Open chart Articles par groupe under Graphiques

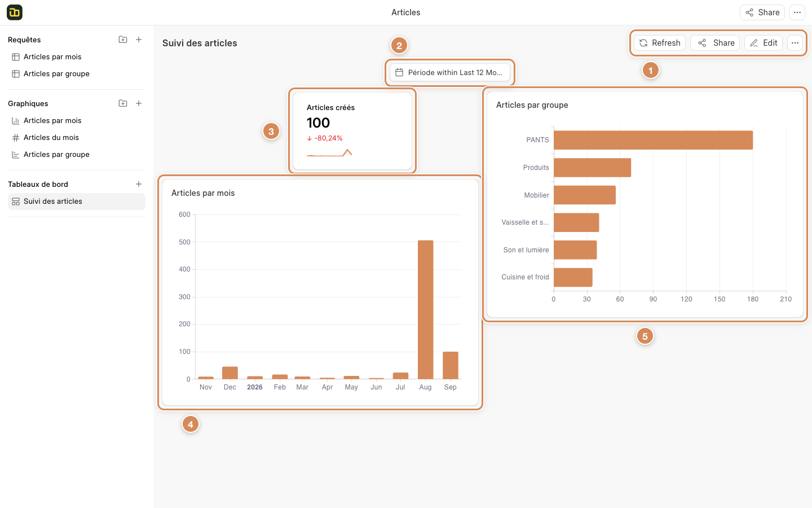tap(77, 155)
